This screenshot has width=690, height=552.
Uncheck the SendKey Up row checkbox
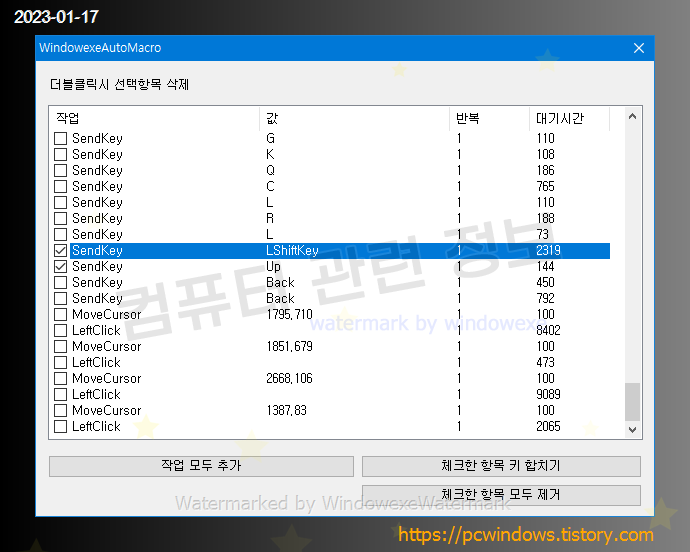coord(60,266)
